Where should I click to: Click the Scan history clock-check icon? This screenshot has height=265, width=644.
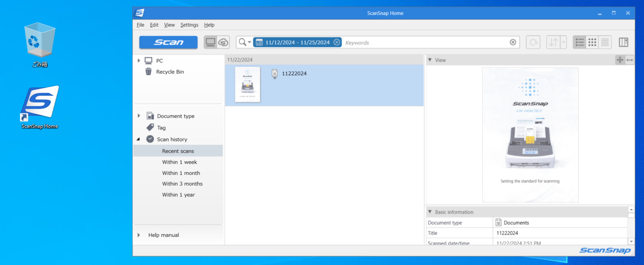[x=150, y=139]
